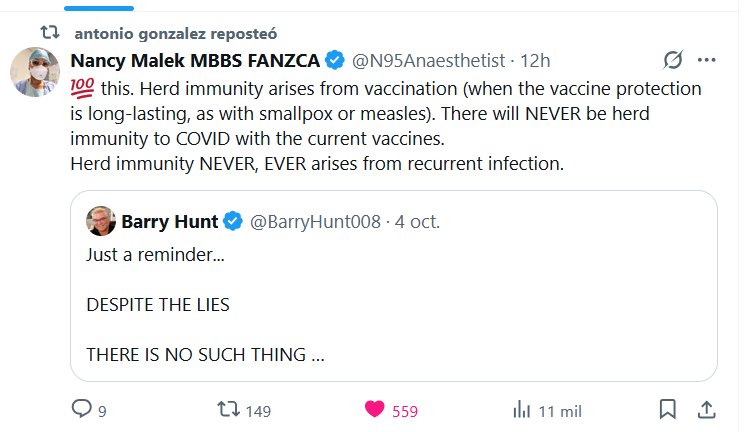Click Barry Hunt's verified checkmark

pyautogui.click(x=231, y=221)
